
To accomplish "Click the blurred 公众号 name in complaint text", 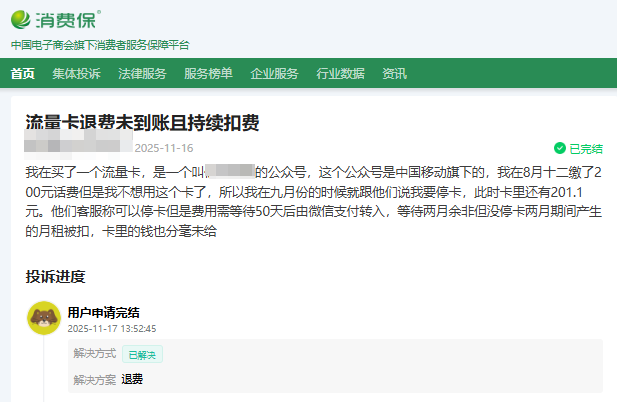I will (x=230, y=171).
